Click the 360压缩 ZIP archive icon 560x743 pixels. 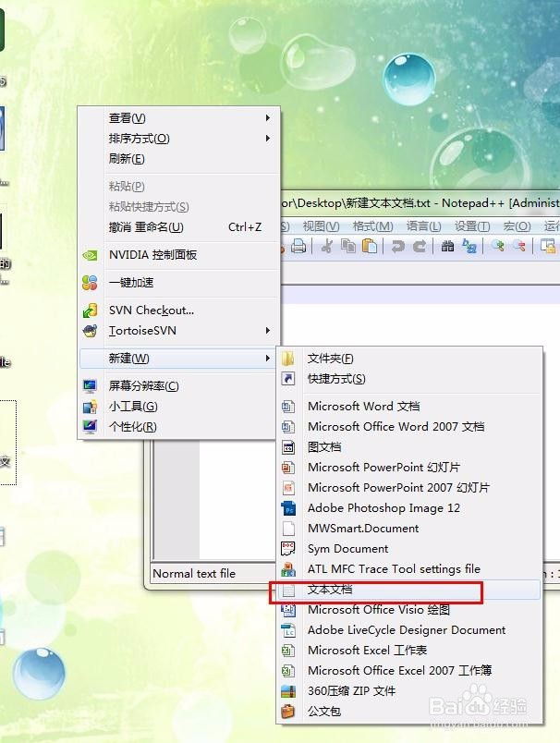tap(288, 691)
